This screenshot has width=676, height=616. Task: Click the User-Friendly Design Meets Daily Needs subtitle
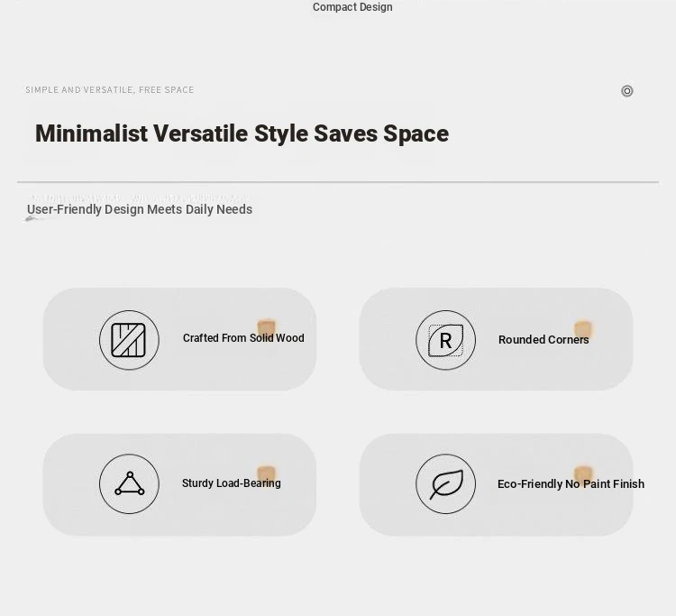(x=140, y=209)
